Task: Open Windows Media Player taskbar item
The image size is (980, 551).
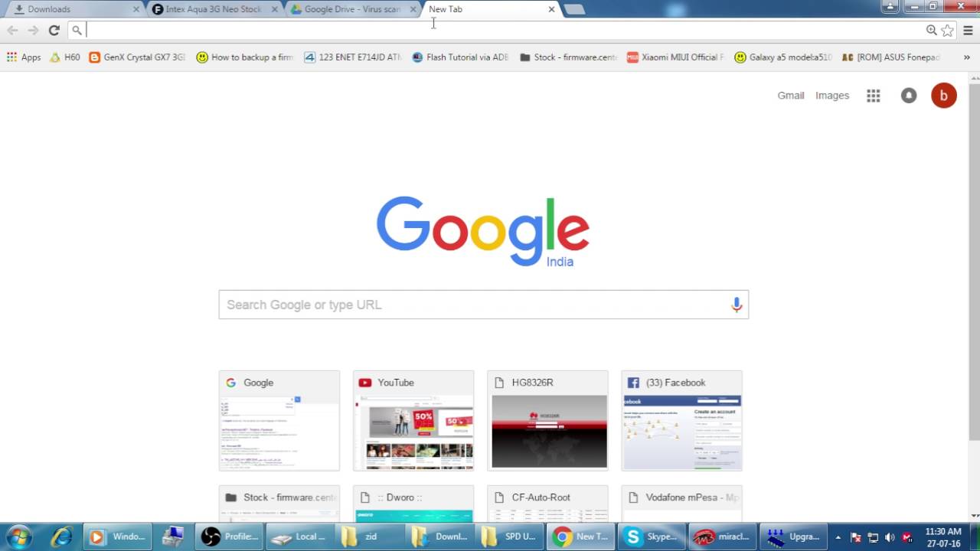Action: [x=117, y=536]
